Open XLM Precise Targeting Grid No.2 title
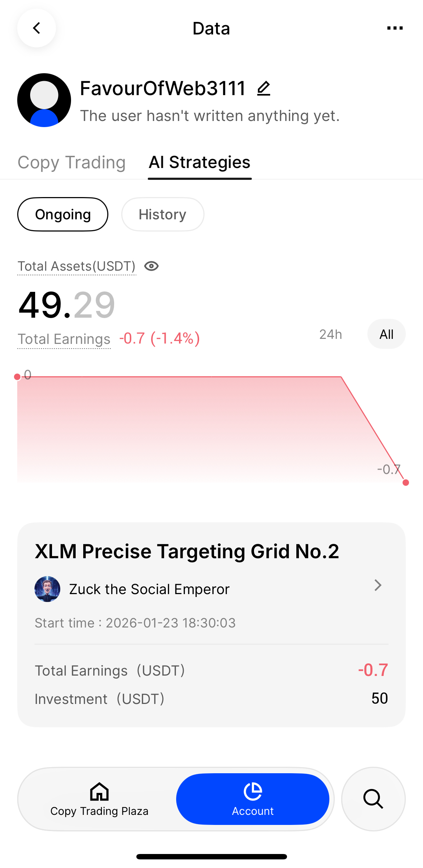 coord(187,551)
